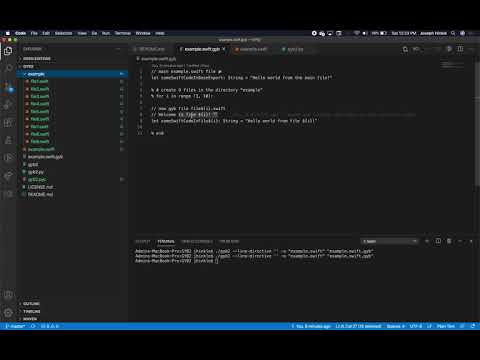Open the Accounts icon in activity bar
480x360 pixels.
tap(8, 295)
